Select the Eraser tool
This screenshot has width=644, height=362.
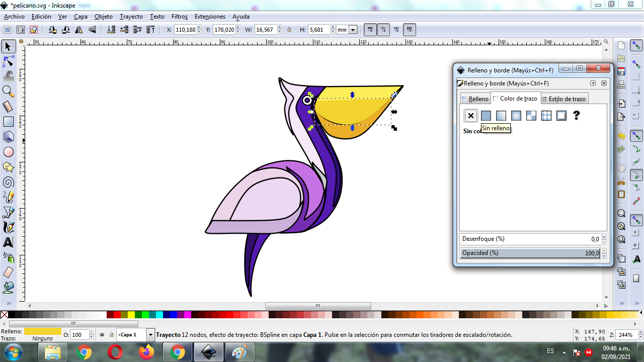click(8, 273)
